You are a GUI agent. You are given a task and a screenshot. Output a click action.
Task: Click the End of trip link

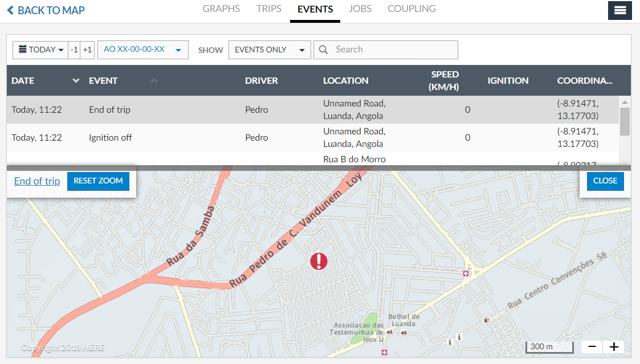pos(37,181)
